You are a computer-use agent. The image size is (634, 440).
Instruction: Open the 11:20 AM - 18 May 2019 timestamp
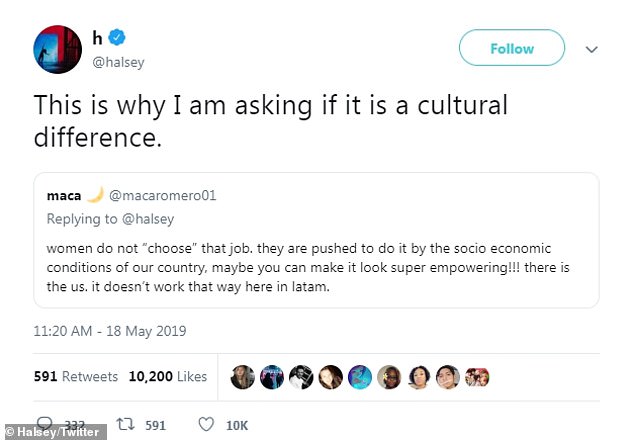coord(110,331)
